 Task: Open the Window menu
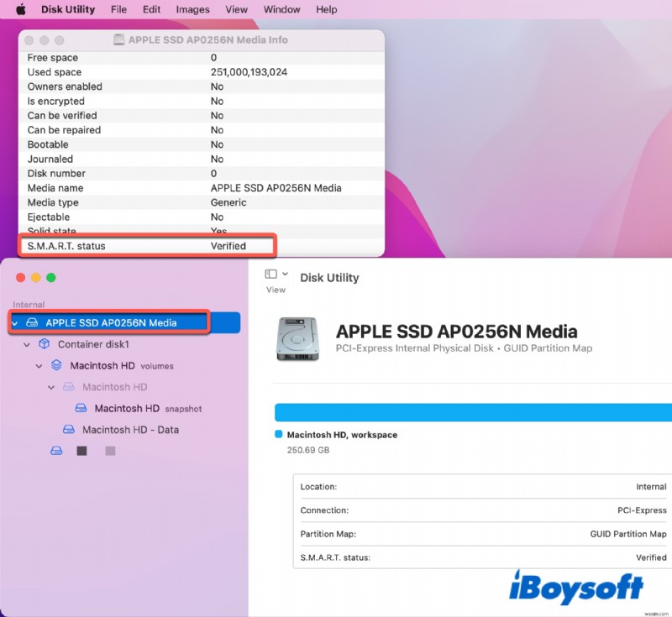pos(281,9)
